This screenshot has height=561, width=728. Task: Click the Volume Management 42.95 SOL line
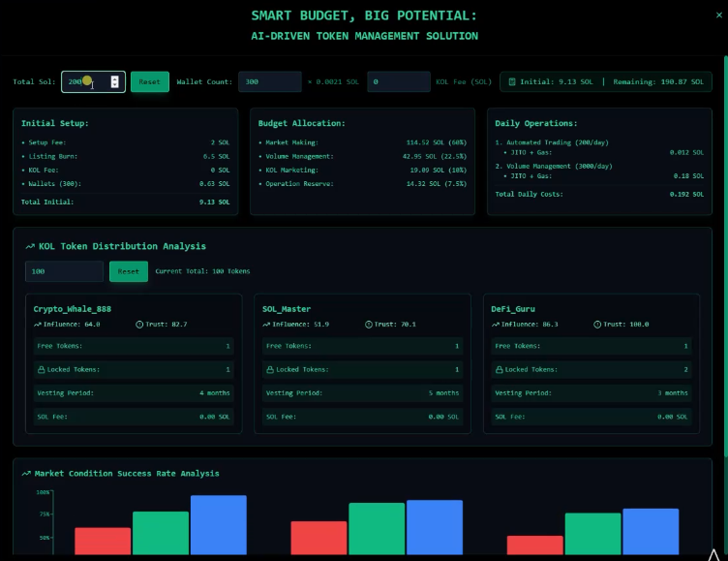[x=363, y=157]
